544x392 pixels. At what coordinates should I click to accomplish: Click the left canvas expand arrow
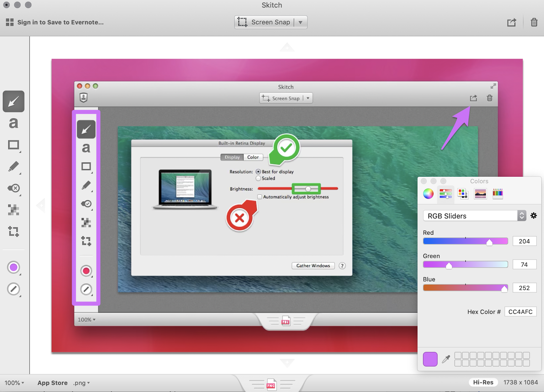[40, 205]
